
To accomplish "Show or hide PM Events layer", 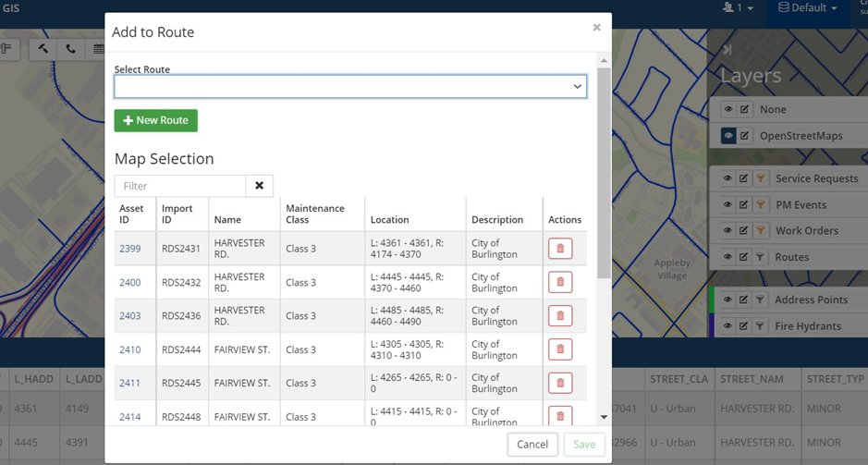I will tap(728, 204).
